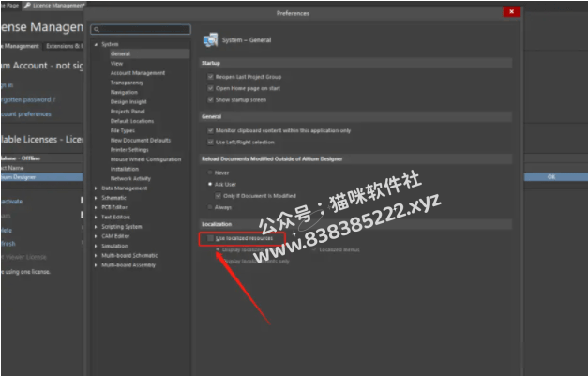Image resolution: width=588 pixels, height=376 pixels.
Task: Open Mouse Wheel Configuration page
Action: coord(146,159)
